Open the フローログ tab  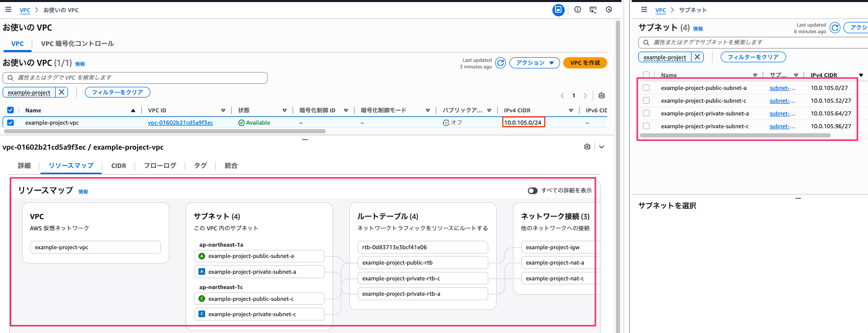(160, 166)
